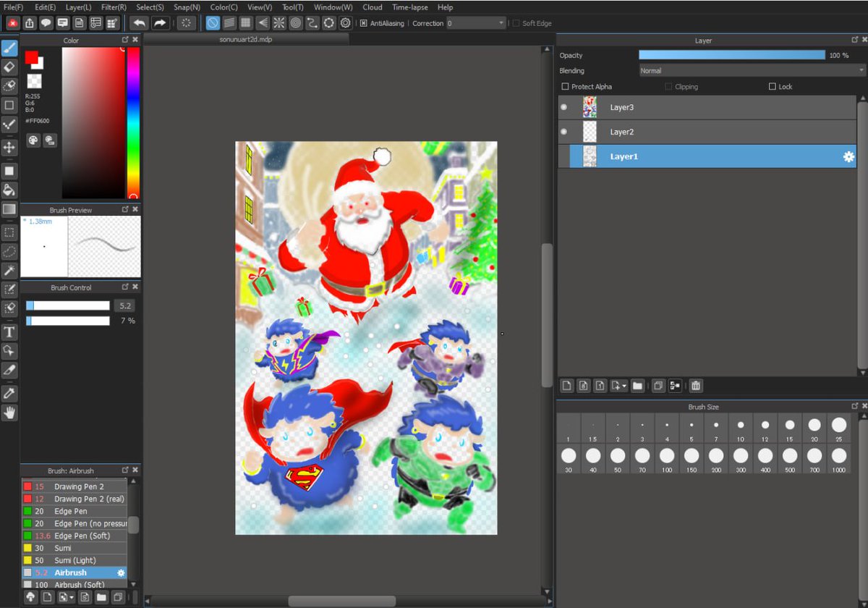Image resolution: width=868 pixels, height=608 pixels.
Task: Open Airbrush settings gear in brush list
Action: (121, 573)
